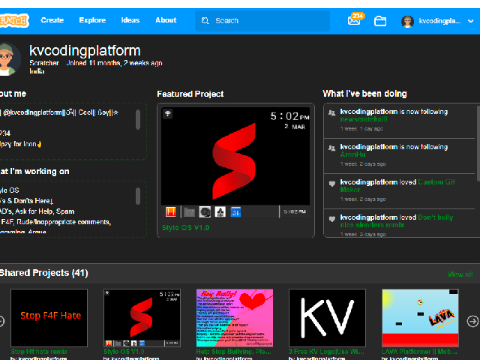Screen dimensions: 480x360
Task: Click the user avatar in navigation bar
Action: coord(407,21)
